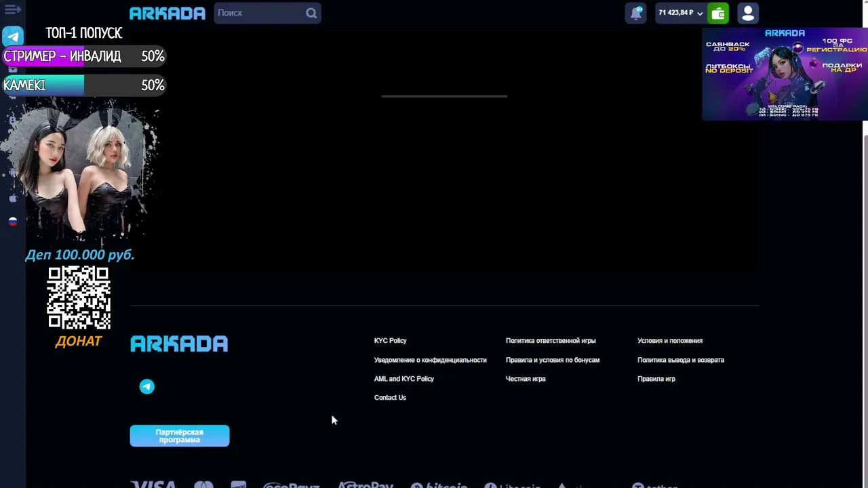Click the СТРИМЕР – ИНВАЛИД poll bar

[x=84, y=56]
